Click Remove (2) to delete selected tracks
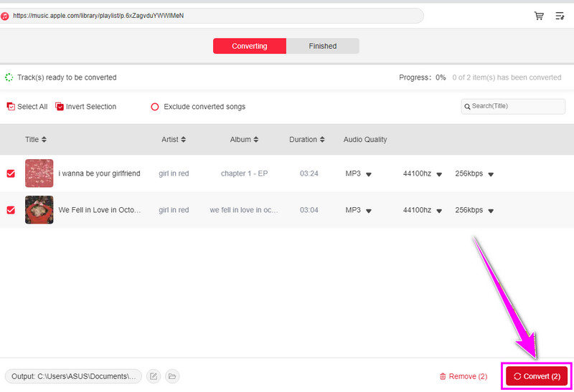 point(464,376)
